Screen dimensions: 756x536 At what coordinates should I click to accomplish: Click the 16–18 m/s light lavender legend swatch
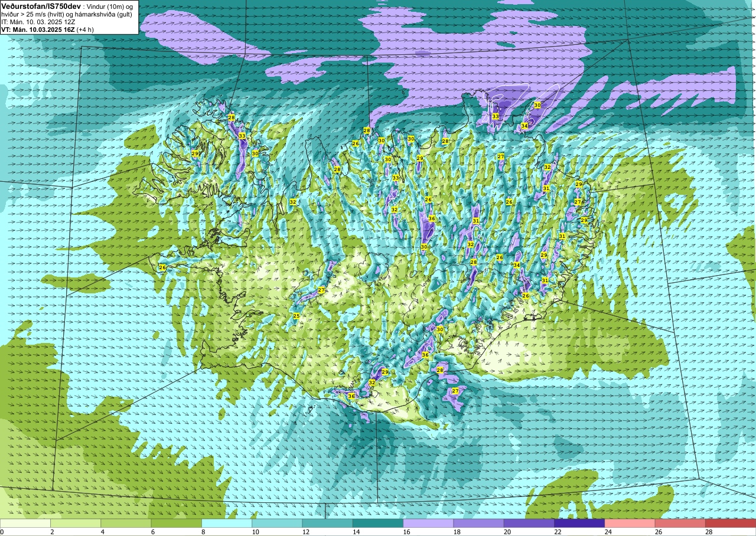[x=428, y=523]
